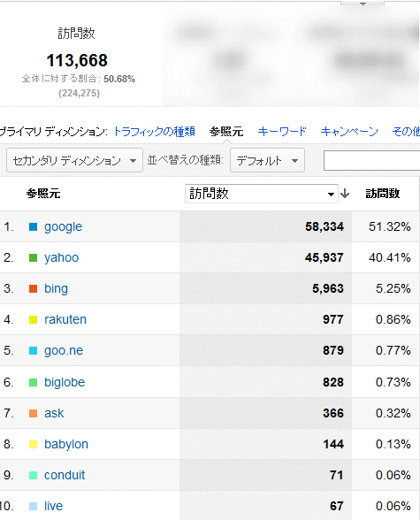420x520 pixels.
Task: Click the right 訪問数 percentage column header
Action: click(x=383, y=194)
